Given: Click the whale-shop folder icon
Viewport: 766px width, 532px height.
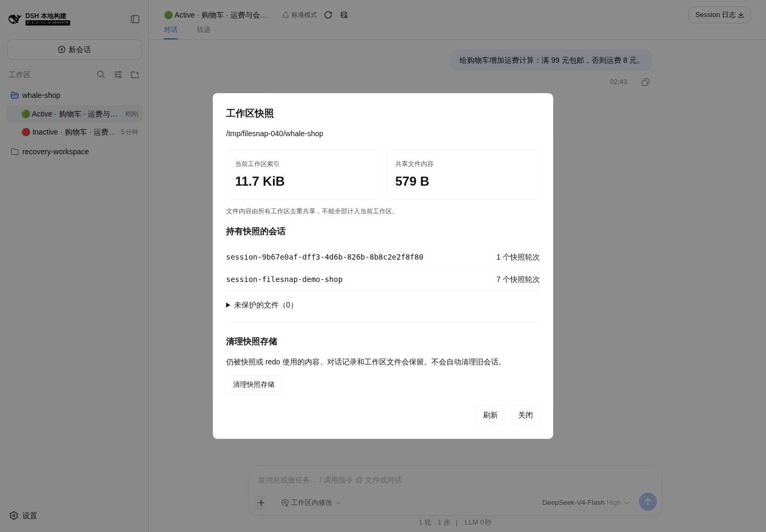Looking at the screenshot, I should [x=15, y=95].
